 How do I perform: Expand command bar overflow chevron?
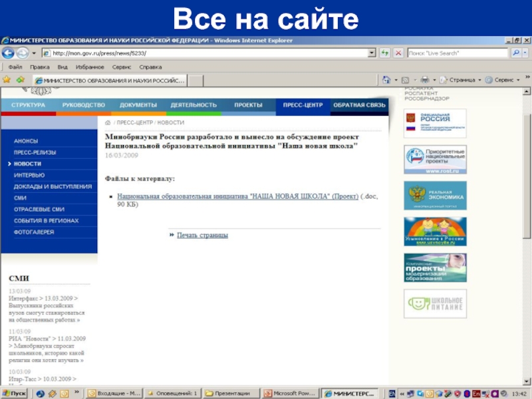click(x=527, y=77)
